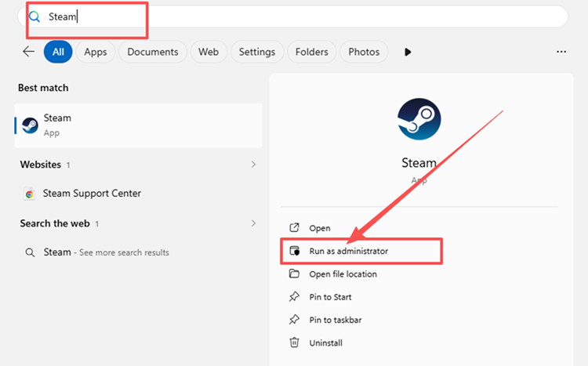The width and height of the screenshot is (588, 366).
Task: Click the Open icon in the actions list
Action: tap(294, 227)
